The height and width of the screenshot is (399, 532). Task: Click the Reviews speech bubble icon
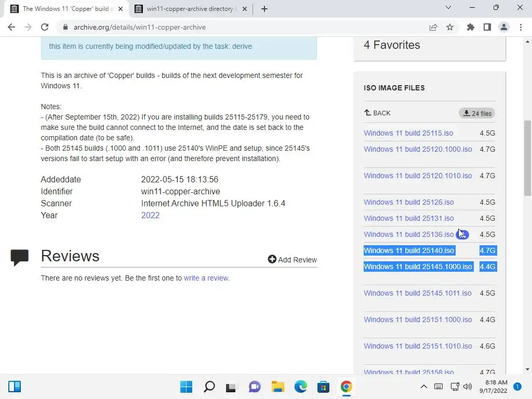[19, 258]
